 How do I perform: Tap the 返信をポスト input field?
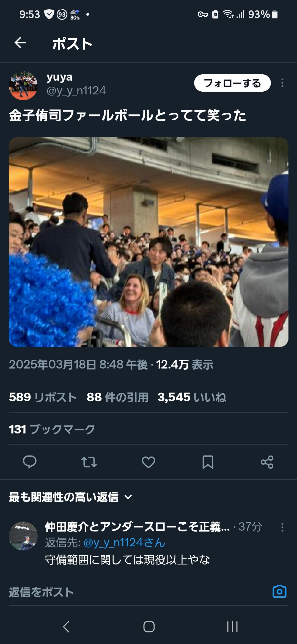137,592
